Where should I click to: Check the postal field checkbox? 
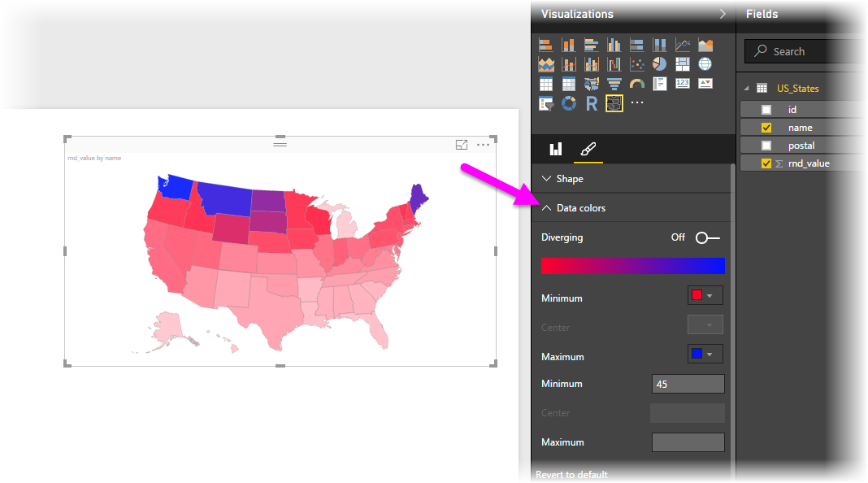coord(766,145)
